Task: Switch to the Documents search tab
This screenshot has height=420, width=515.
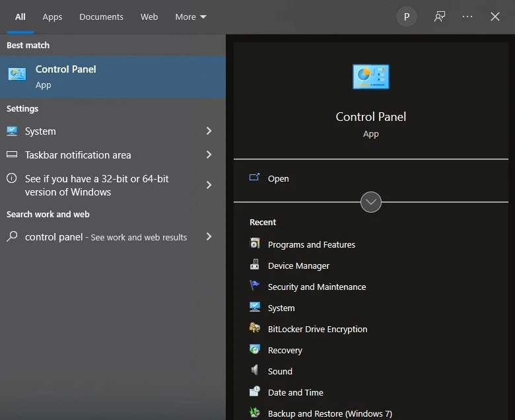Action: pyautogui.click(x=101, y=17)
